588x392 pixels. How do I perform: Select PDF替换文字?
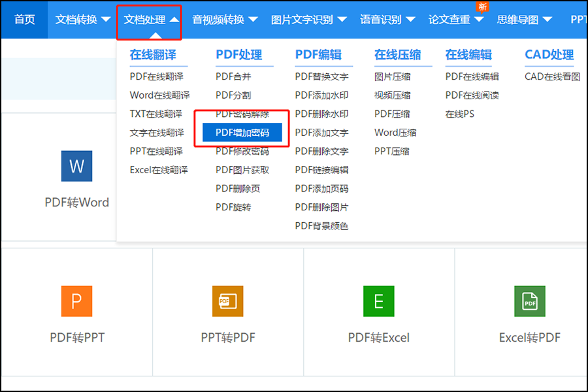coord(321,76)
